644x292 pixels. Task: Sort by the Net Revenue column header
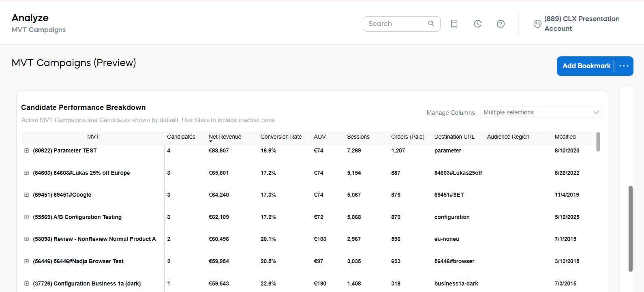225,137
